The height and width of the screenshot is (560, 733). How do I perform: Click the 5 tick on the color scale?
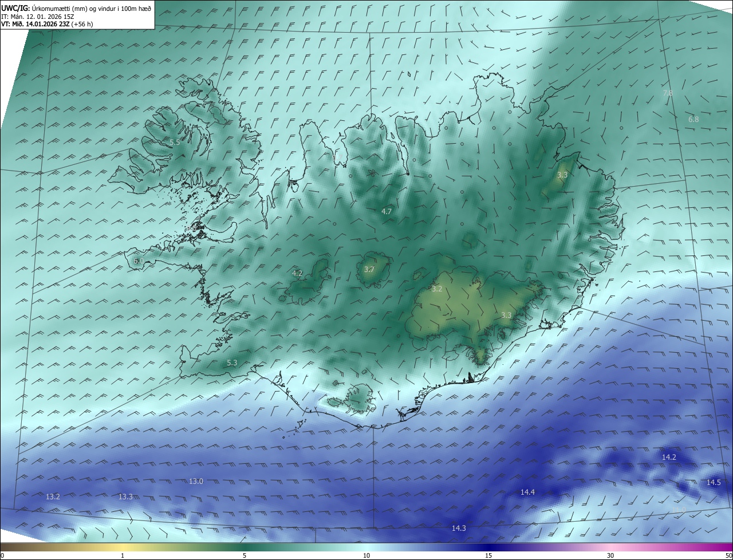tap(245, 555)
